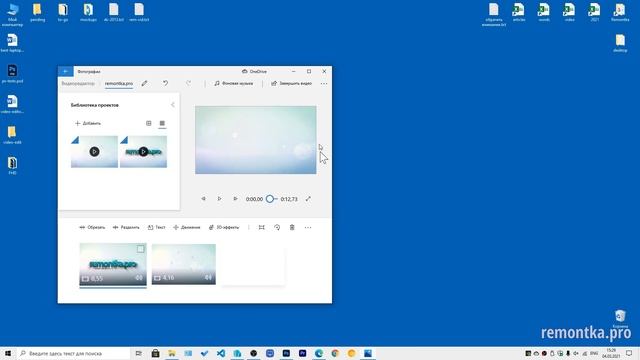640x360 pixels.
Task: Click the redo arrow icon
Action: click(x=188, y=83)
